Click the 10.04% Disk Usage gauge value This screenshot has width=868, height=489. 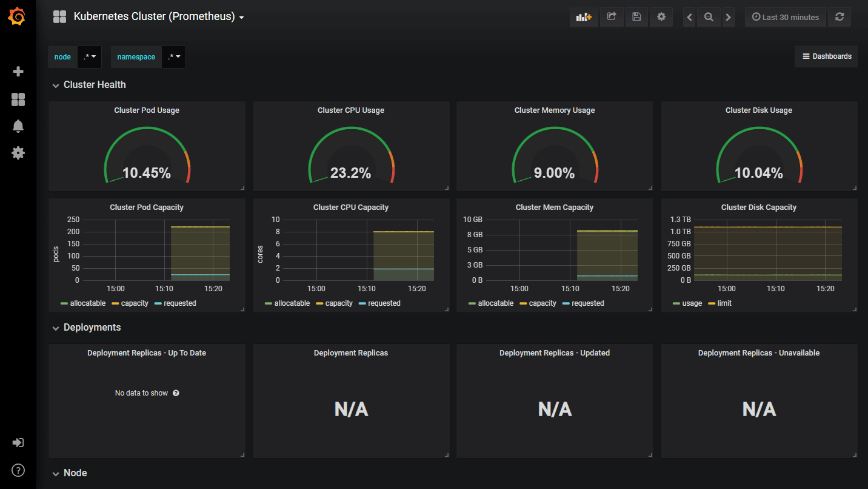click(x=759, y=173)
